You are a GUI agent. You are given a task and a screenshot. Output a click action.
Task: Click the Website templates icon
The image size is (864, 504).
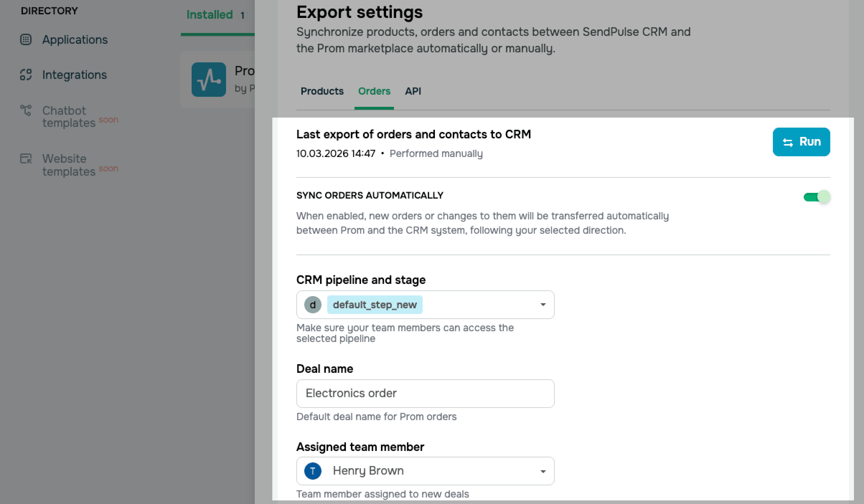coord(26,158)
